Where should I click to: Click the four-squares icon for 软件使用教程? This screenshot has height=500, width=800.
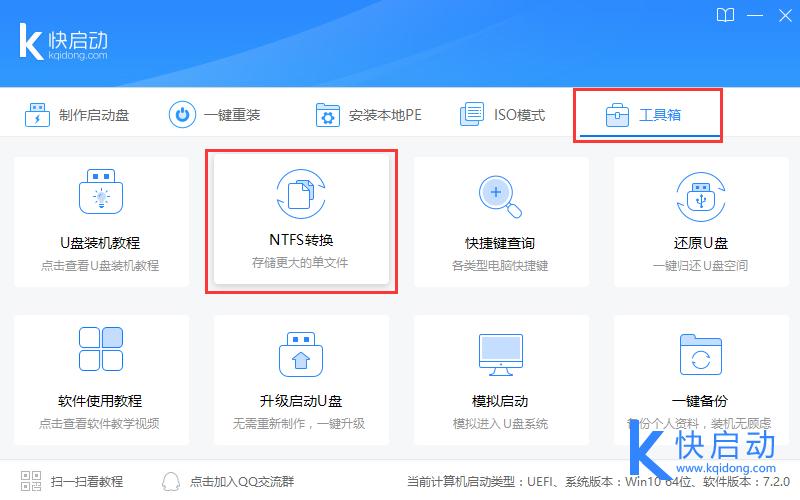coord(101,349)
